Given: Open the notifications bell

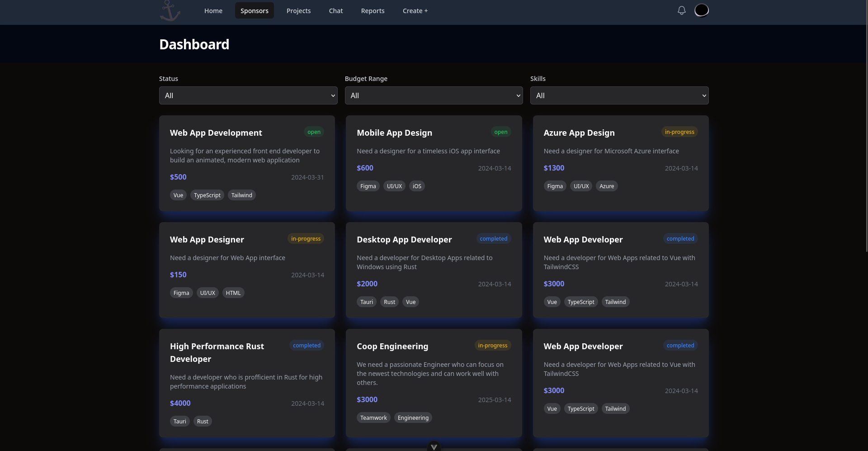Looking at the screenshot, I should click(682, 10).
